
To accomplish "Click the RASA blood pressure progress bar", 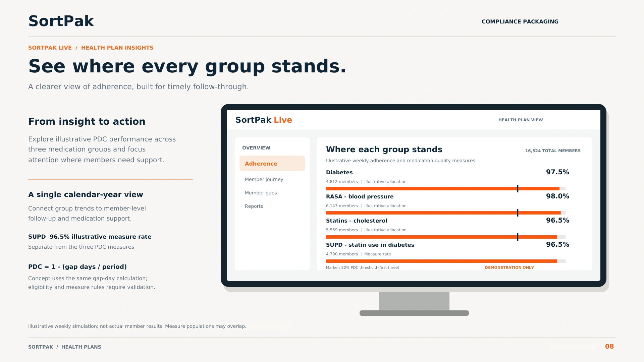I will click(x=446, y=213).
